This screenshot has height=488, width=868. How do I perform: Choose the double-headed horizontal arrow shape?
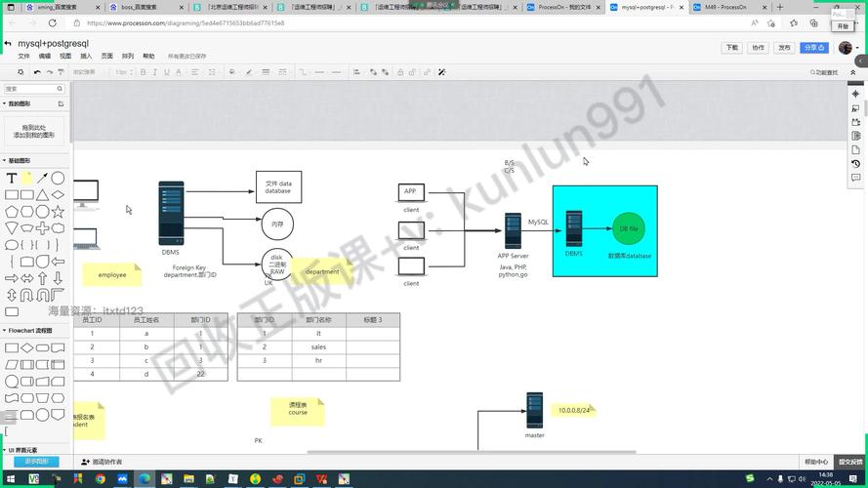26,278
